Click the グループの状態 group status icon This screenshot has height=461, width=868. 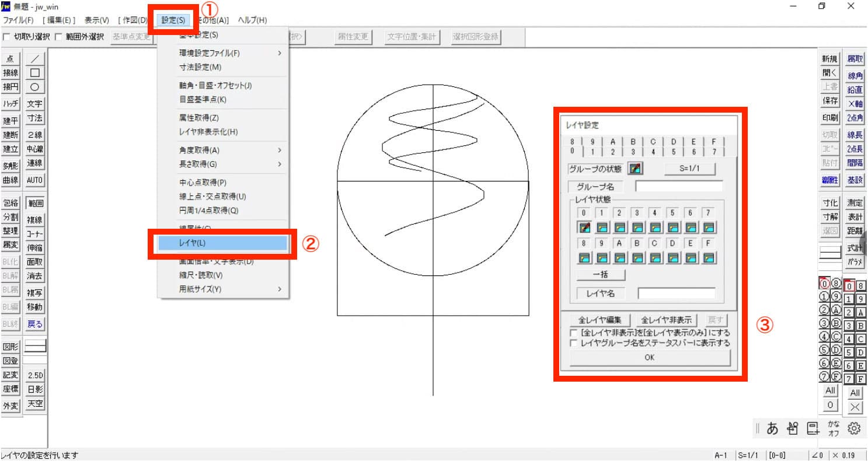click(x=635, y=169)
